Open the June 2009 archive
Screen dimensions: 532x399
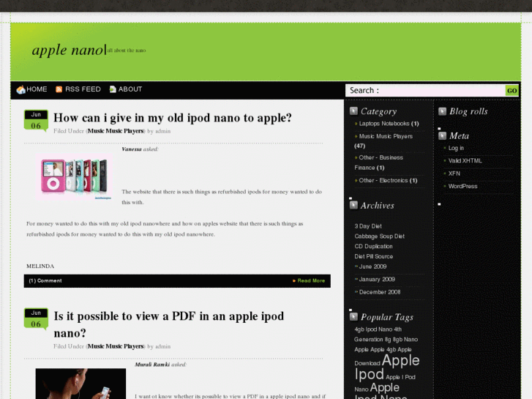coord(372,266)
